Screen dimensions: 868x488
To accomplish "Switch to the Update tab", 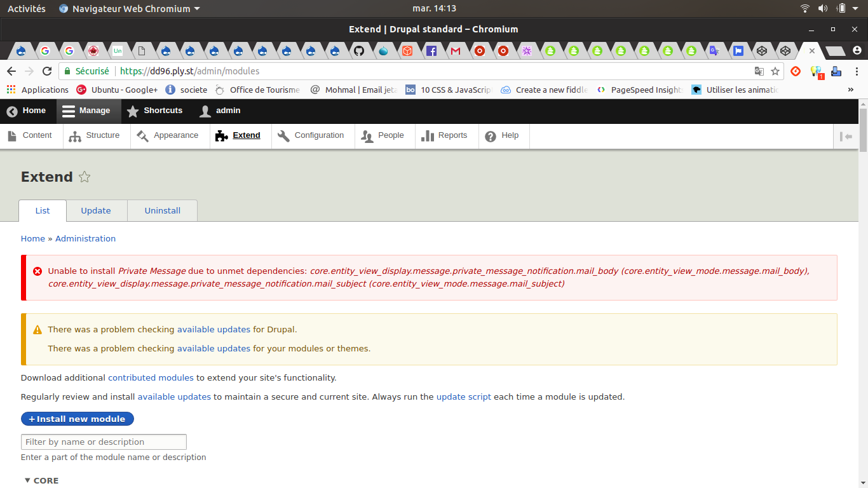I will pos(96,211).
